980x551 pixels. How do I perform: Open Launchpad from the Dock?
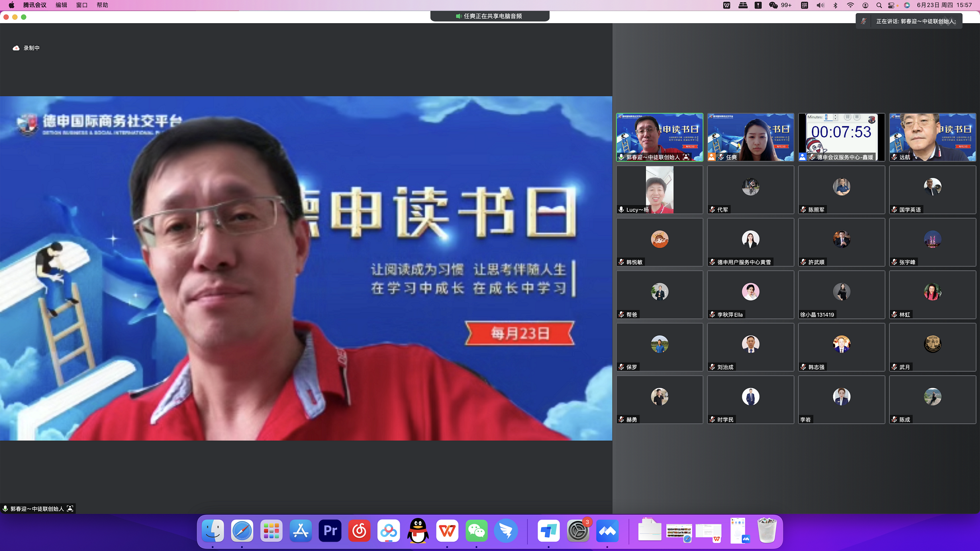coord(271,530)
